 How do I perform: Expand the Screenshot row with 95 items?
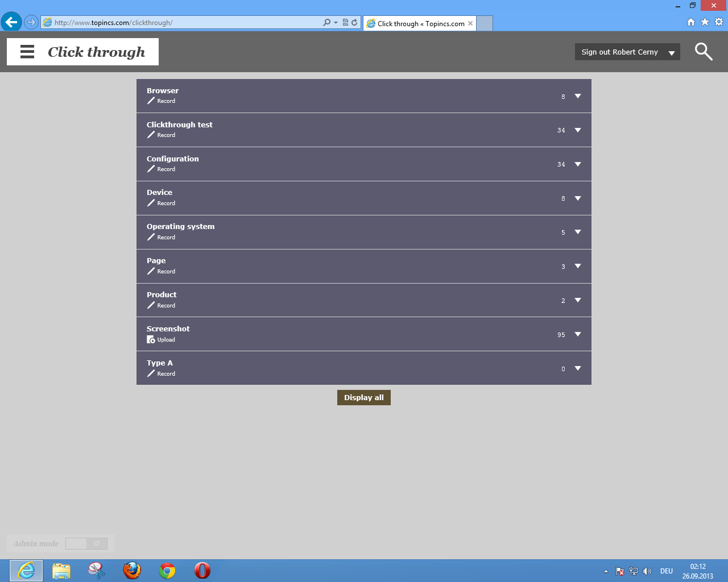(578, 334)
